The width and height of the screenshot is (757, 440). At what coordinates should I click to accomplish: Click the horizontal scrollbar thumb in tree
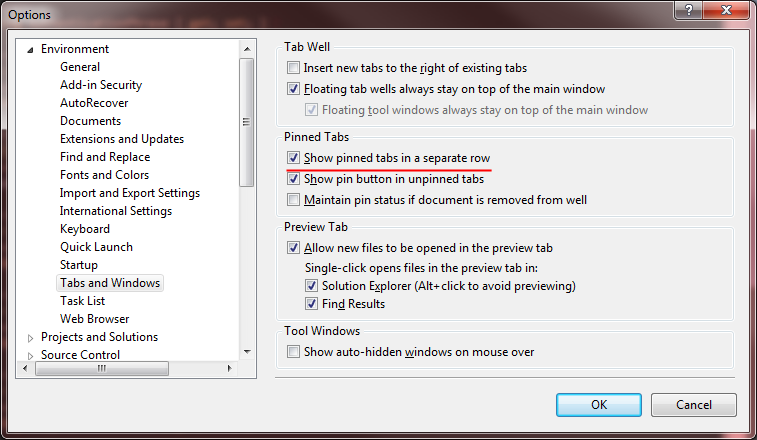[102, 369]
